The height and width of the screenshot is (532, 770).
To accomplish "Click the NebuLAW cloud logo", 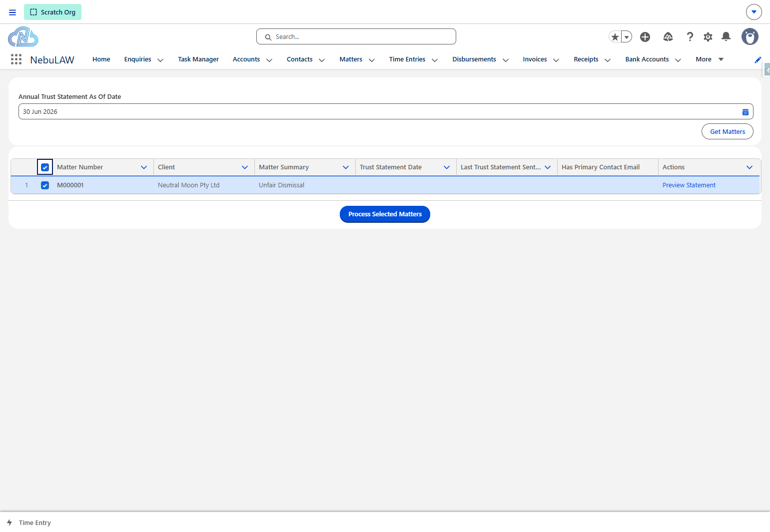I will [23, 37].
